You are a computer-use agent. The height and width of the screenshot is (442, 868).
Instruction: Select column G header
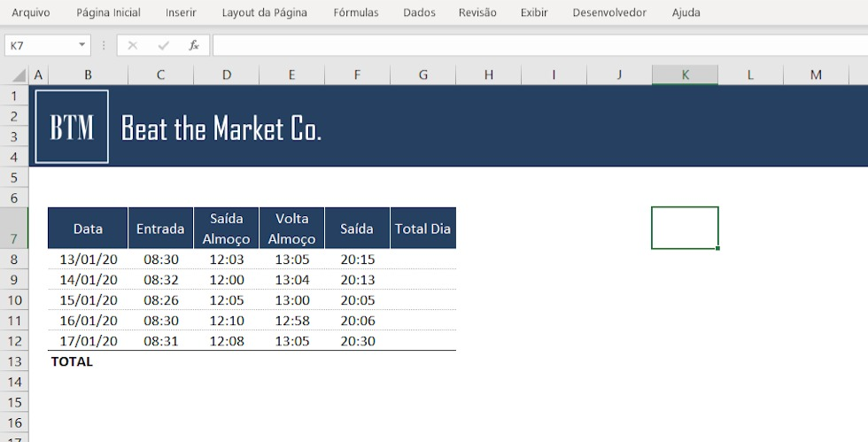[423, 74]
